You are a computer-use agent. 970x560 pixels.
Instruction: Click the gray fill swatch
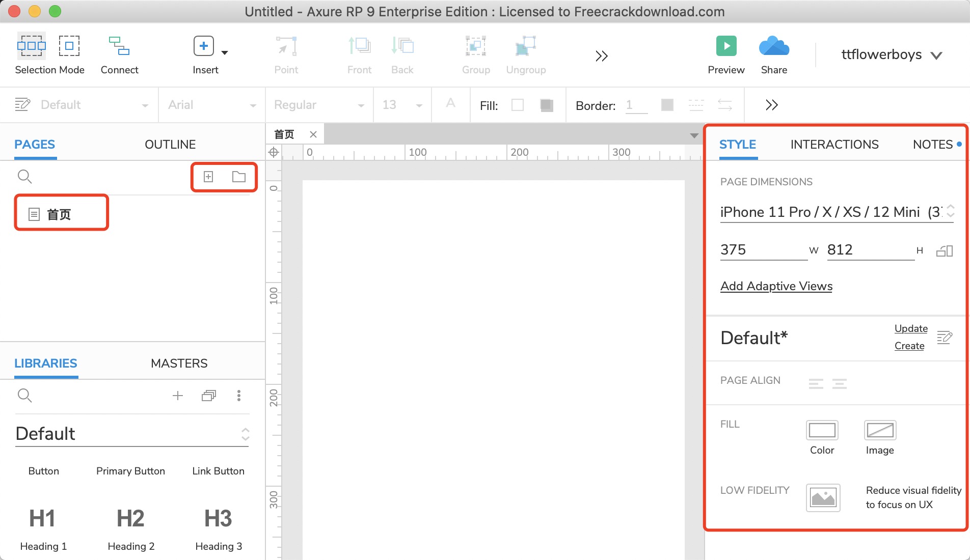547,105
